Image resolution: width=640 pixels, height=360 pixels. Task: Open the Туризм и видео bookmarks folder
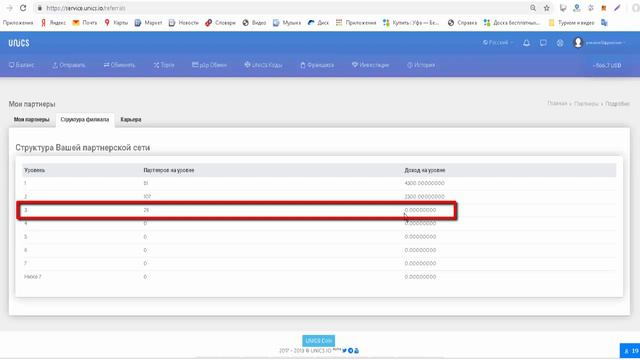(x=571, y=23)
